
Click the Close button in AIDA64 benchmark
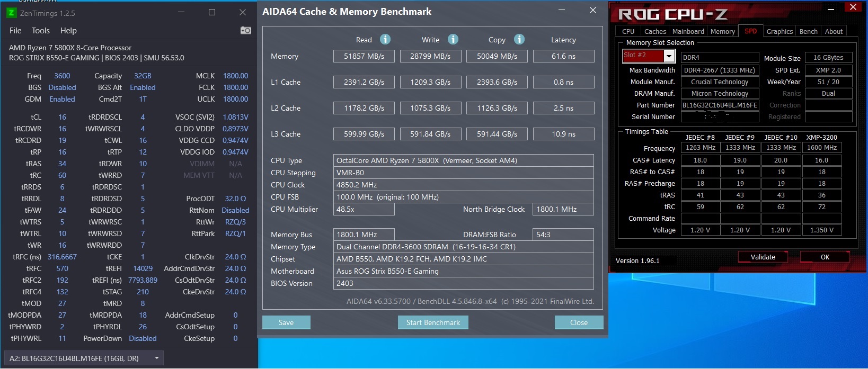579,322
